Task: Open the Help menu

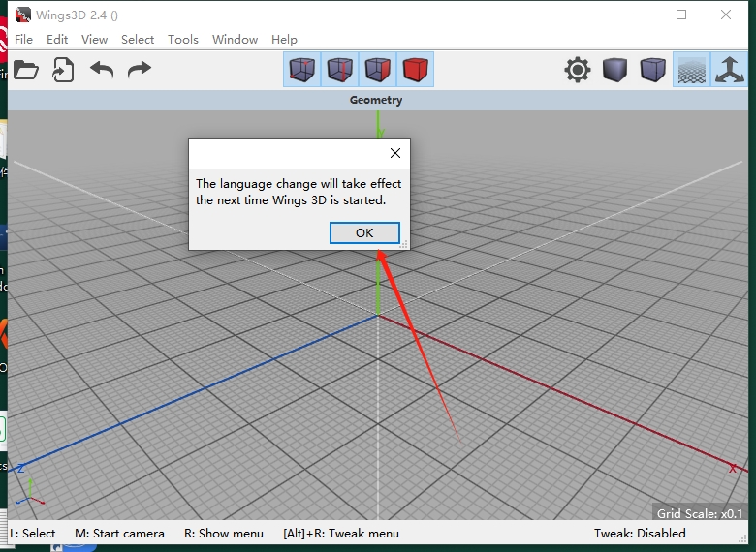Action: click(284, 40)
